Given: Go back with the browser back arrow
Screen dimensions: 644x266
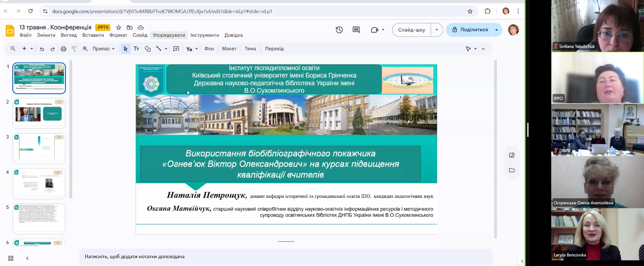Looking at the screenshot, I should pos(6,11).
